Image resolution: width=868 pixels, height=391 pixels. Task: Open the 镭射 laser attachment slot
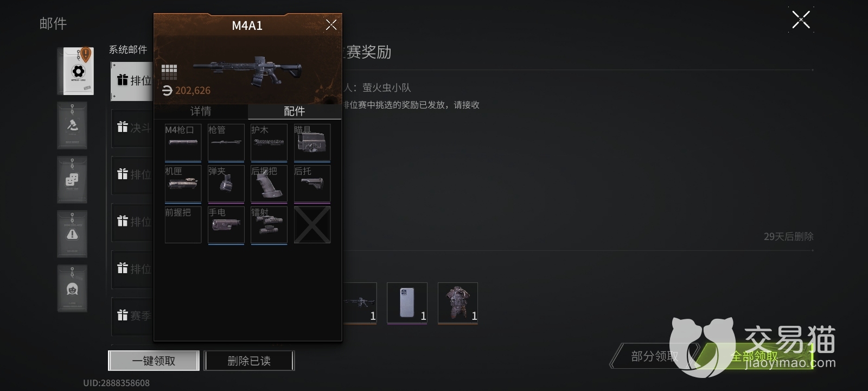269,225
